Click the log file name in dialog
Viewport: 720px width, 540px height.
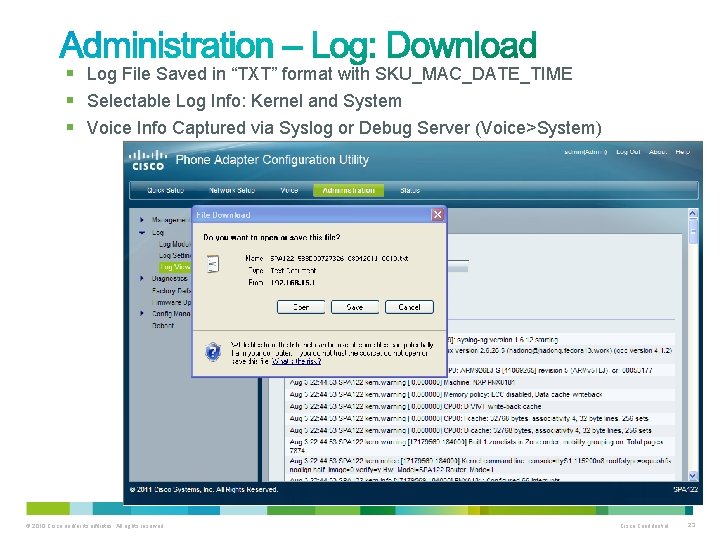pos(339,259)
